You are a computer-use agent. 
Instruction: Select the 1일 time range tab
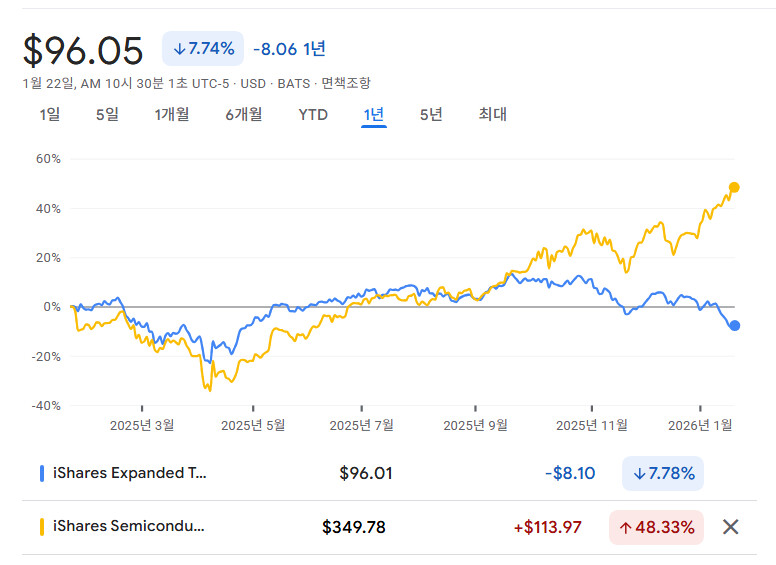pos(50,114)
